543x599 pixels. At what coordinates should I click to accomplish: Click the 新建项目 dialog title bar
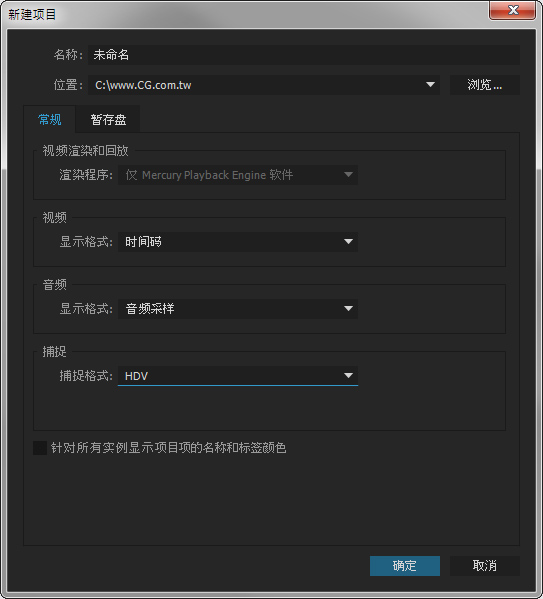[x=245, y=15]
